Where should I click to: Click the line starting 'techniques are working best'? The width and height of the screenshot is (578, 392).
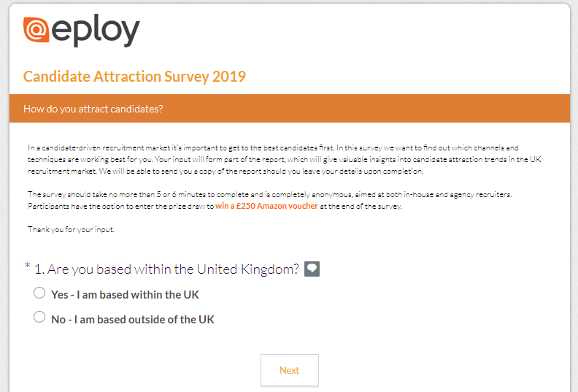point(285,159)
